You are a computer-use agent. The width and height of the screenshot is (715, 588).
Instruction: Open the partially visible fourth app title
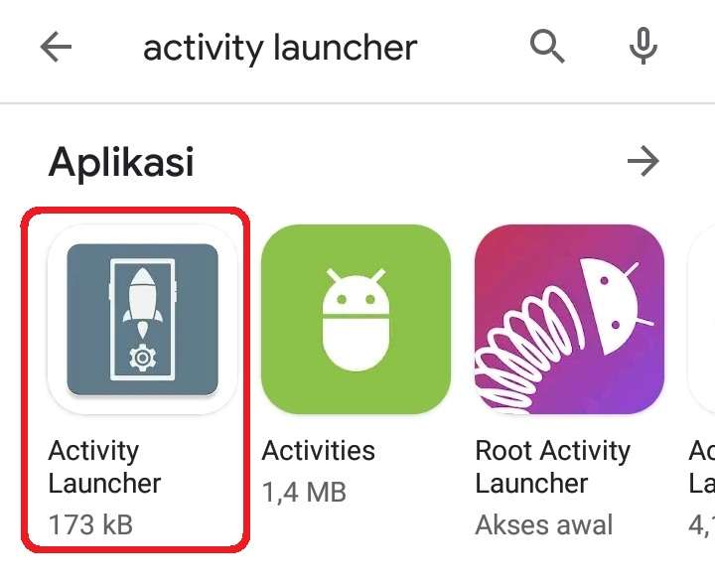[x=702, y=467]
